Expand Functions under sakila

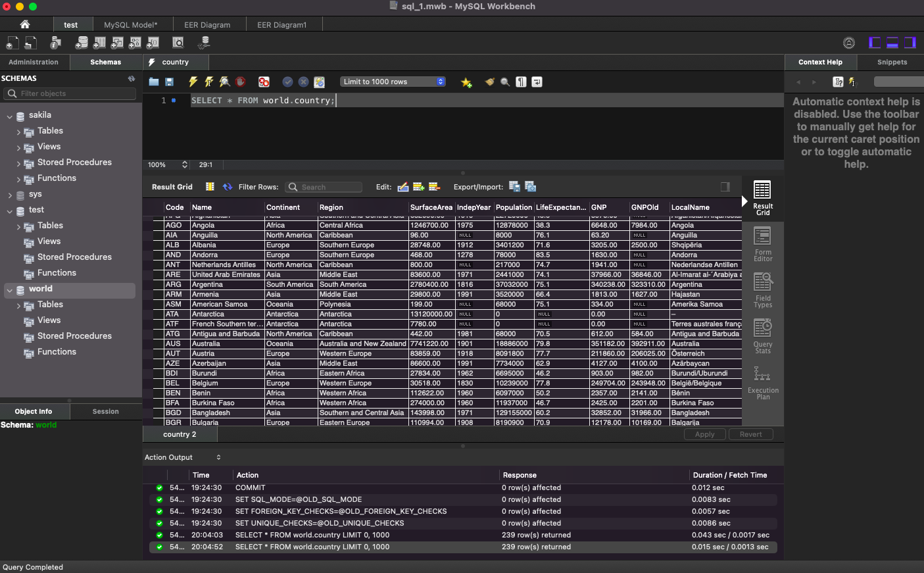18,180
